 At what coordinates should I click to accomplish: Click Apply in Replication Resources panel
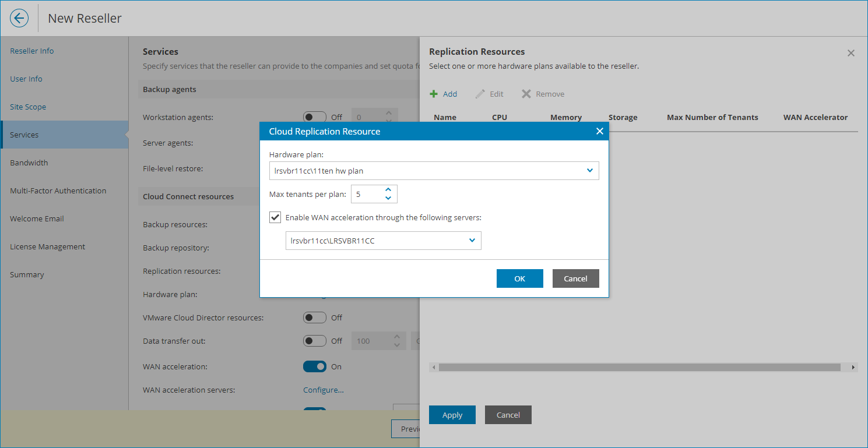(452, 415)
